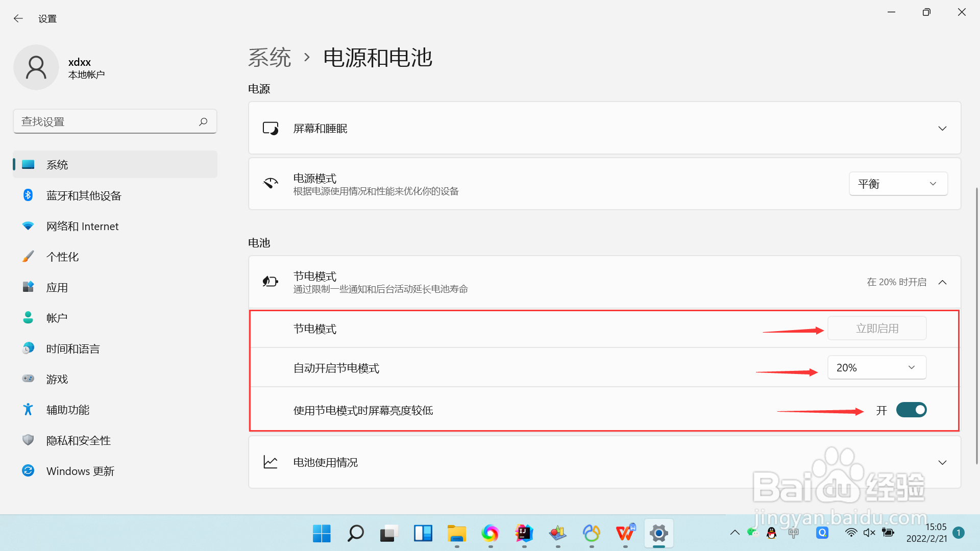980x551 pixels.
Task: Click the Wi-Fi status icon in tray
Action: pos(851,533)
